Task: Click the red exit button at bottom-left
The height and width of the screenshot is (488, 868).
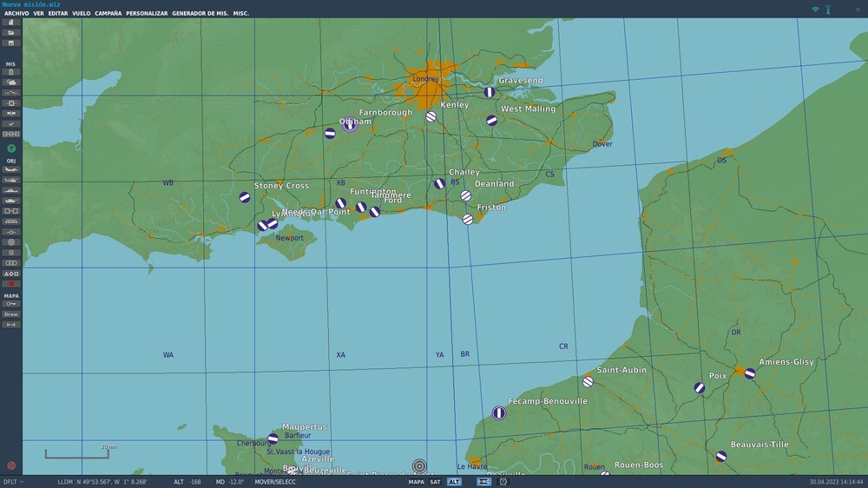Action: point(11,466)
